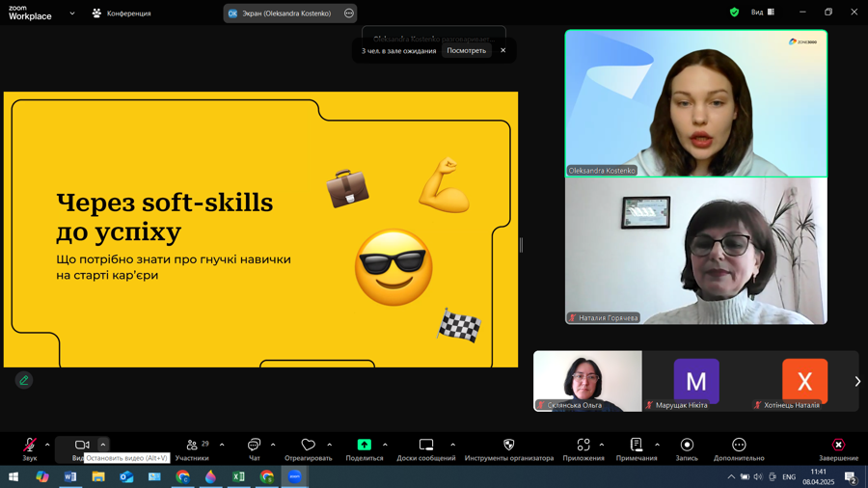The image size is (868, 488).
Task: Show next participants with right arrow
Action: [x=857, y=381]
